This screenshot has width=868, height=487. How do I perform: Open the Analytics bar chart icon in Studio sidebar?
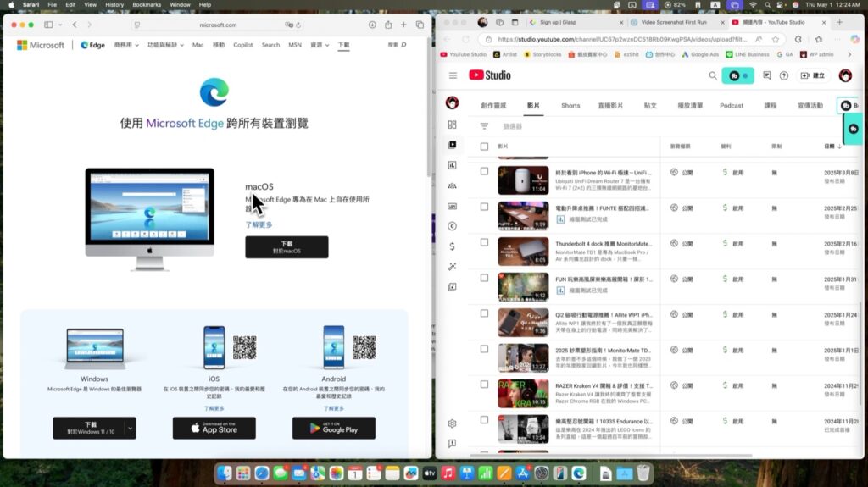click(453, 165)
